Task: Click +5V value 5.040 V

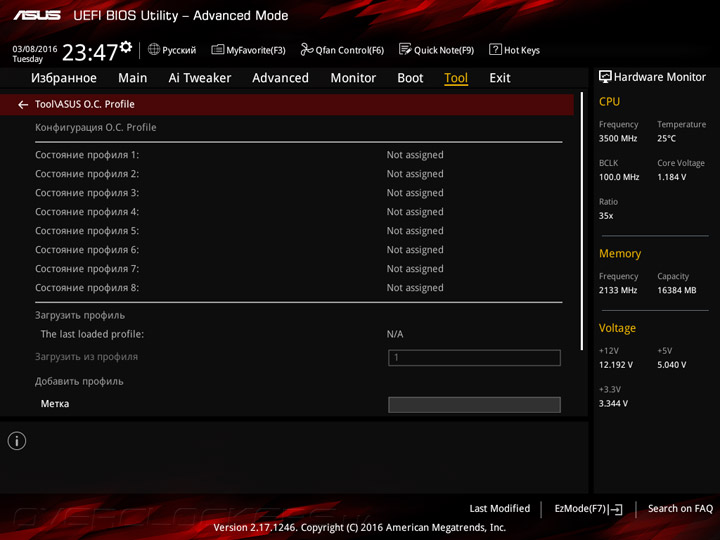Action: pos(671,365)
